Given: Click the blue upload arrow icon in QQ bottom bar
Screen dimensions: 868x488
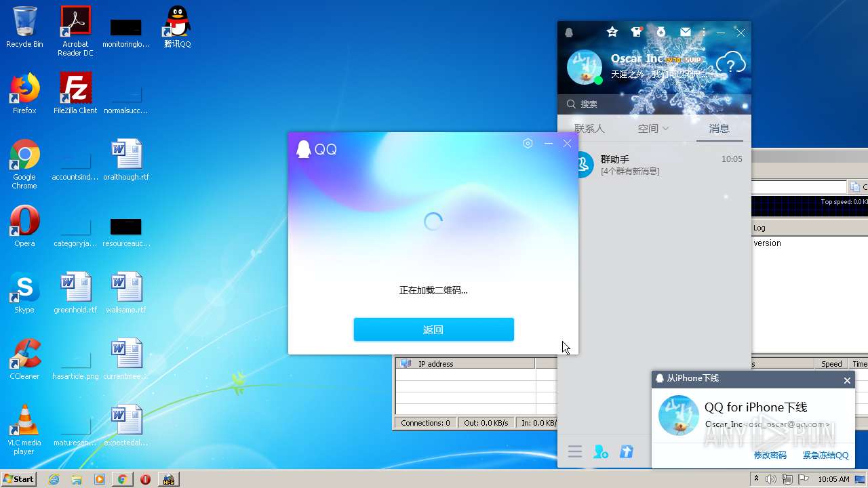Looking at the screenshot, I should pos(627,451).
